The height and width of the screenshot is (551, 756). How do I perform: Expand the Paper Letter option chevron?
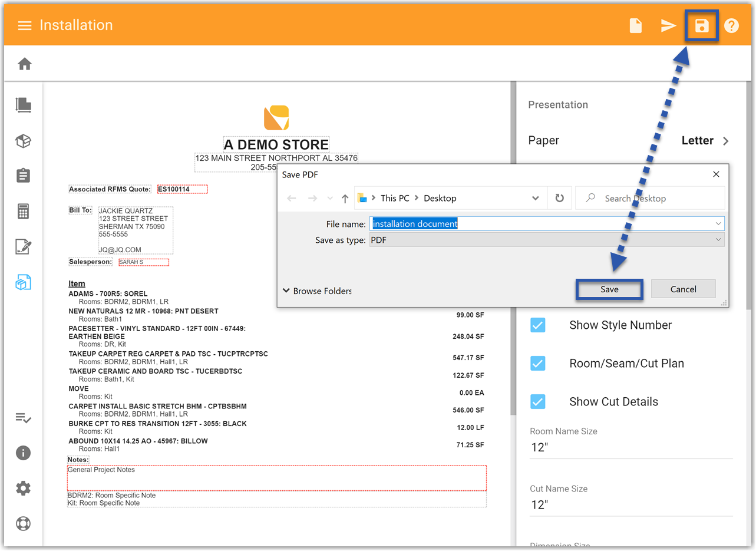pyautogui.click(x=725, y=141)
